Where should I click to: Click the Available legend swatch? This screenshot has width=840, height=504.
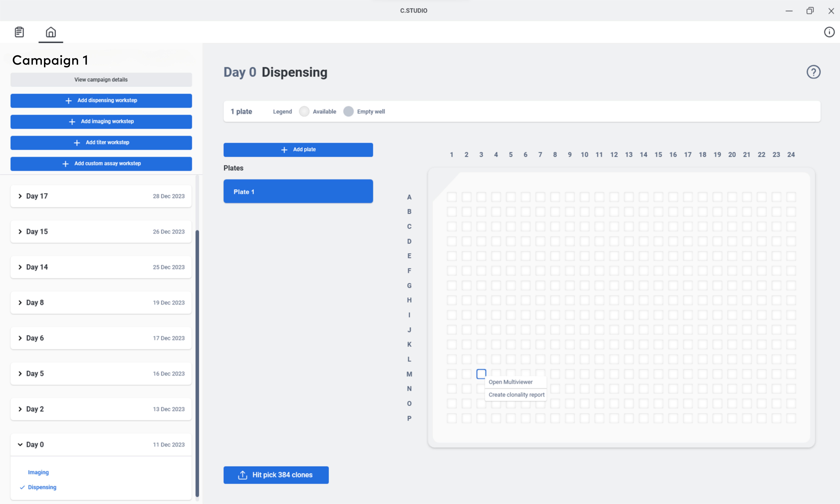coord(304,111)
